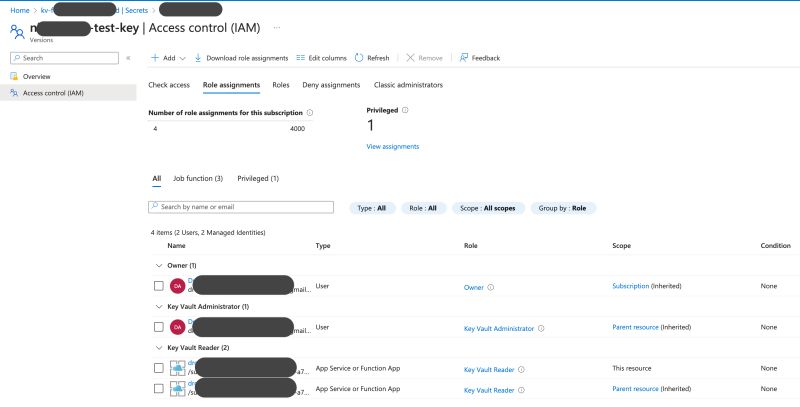This screenshot has width=800, height=407.
Task: Click the Download role assignments arrow icon
Action: click(x=198, y=58)
